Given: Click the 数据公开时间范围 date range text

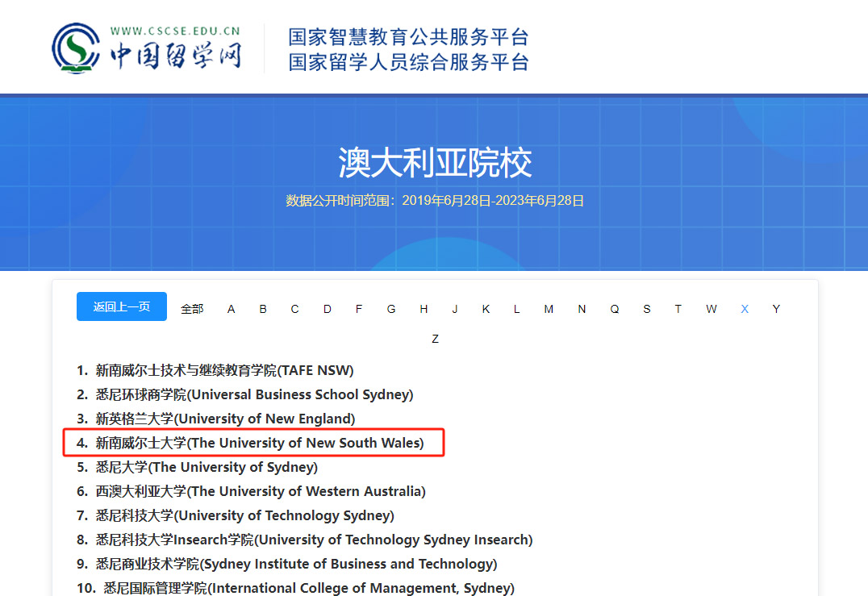Looking at the screenshot, I should click(x=435, y=200).
